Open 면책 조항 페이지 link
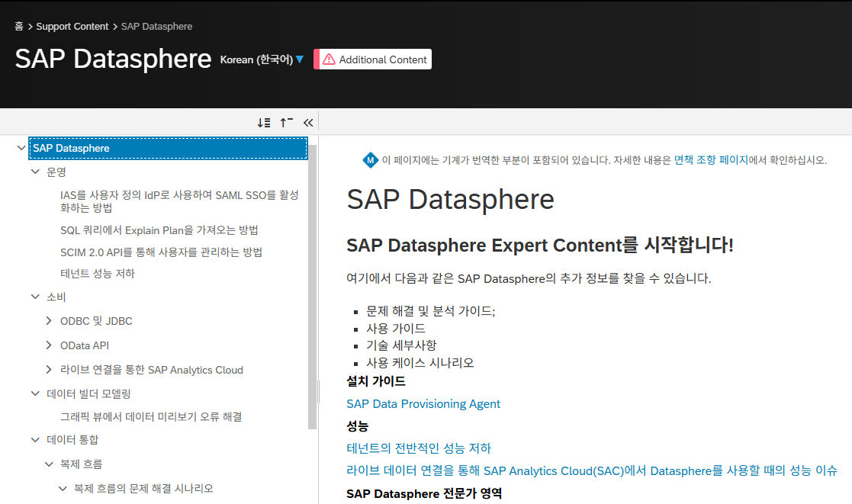Viewport: 852px width, 504px height. pyautogui.click(x=711, y=160)
